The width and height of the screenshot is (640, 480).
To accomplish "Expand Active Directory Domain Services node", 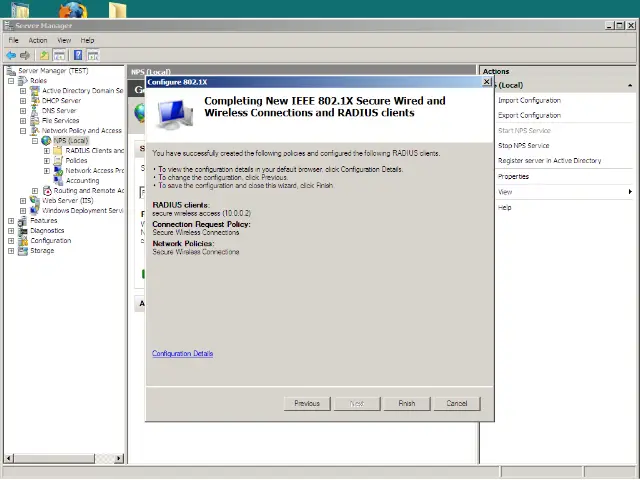I will point(23,91).
